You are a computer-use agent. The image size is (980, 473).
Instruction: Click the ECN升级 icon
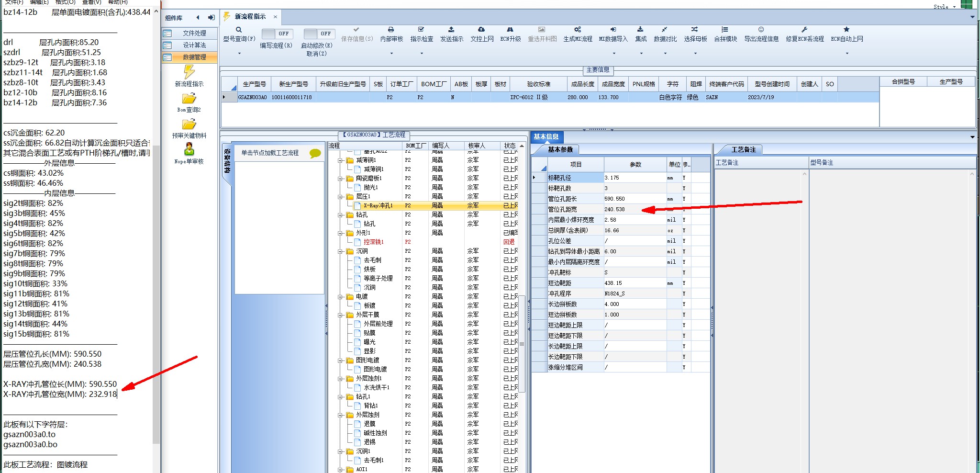click(510, 30)
